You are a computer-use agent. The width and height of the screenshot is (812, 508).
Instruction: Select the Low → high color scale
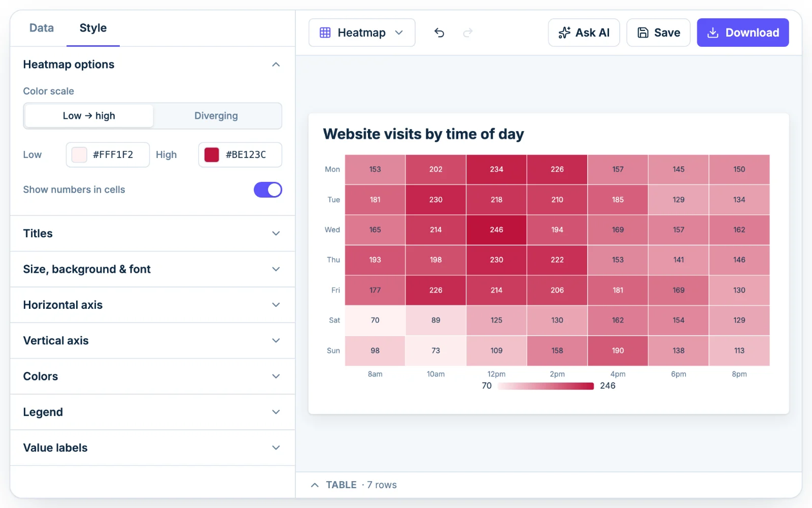coord(89,116)
